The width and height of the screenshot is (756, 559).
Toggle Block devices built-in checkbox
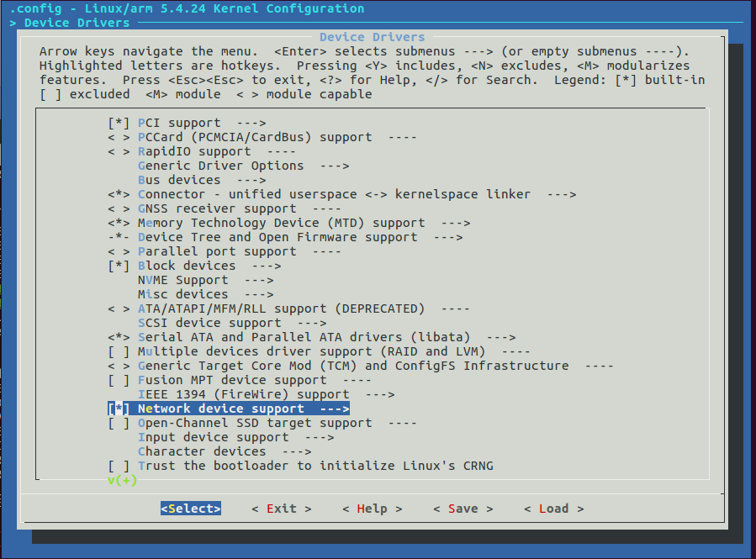119,266
